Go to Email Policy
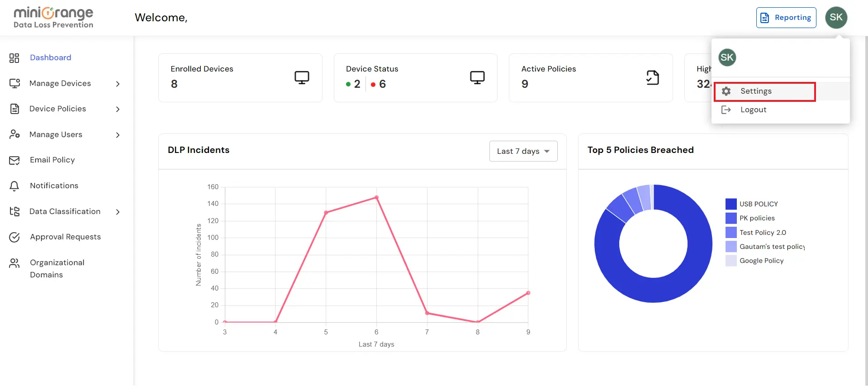 (52, 160)
